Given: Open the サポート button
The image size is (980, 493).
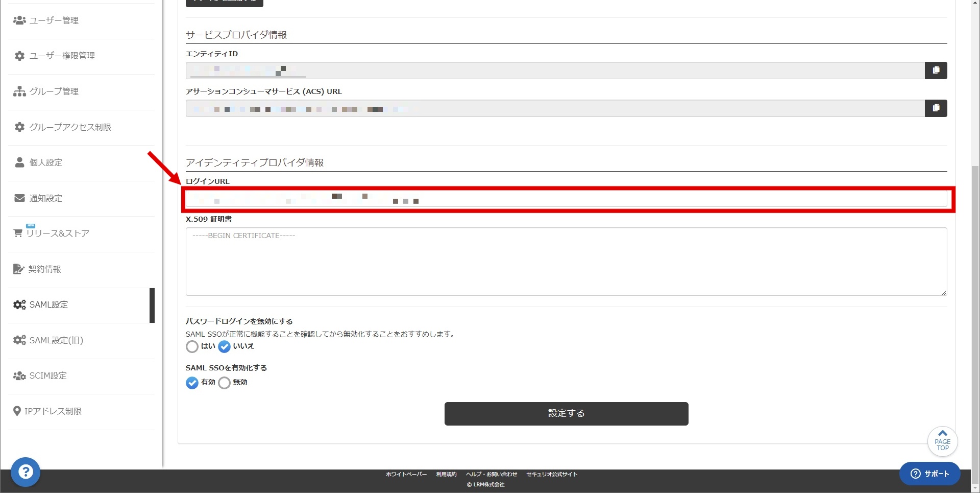Looking at the screenshot, I should click(x=929, y=474).
